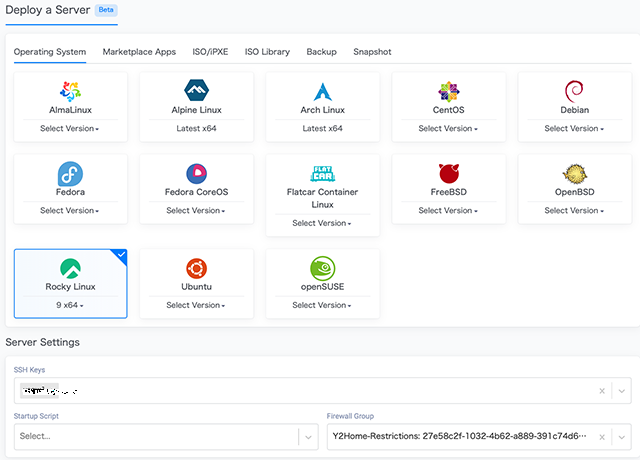Click the Debian name text
The width and height of the screenshot is (640, 460).
point(574,110)
